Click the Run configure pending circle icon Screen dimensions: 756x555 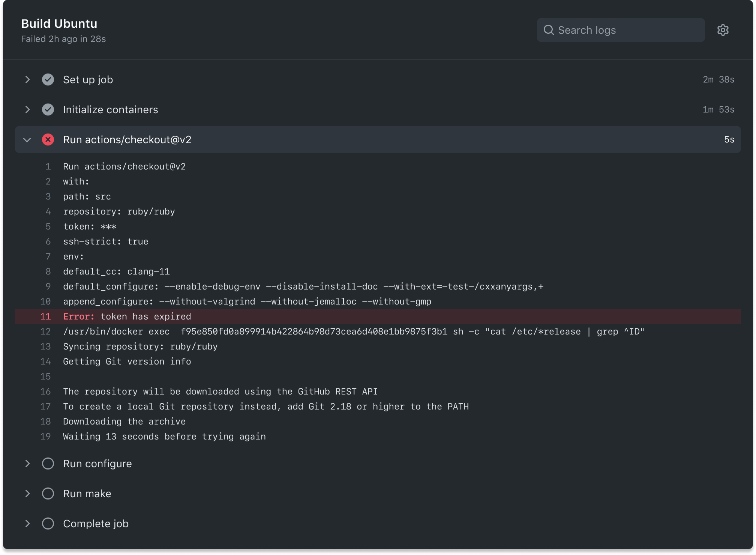pos(48,463)
